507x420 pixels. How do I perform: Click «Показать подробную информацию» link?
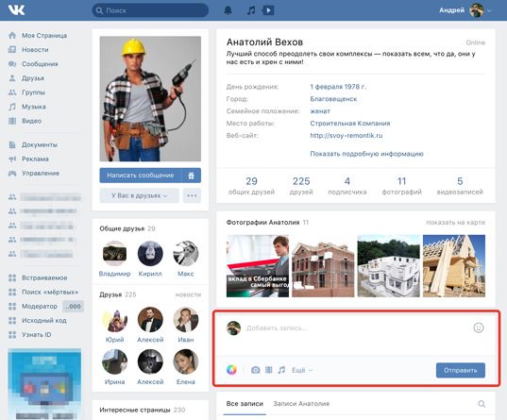[x=366, y=154]
